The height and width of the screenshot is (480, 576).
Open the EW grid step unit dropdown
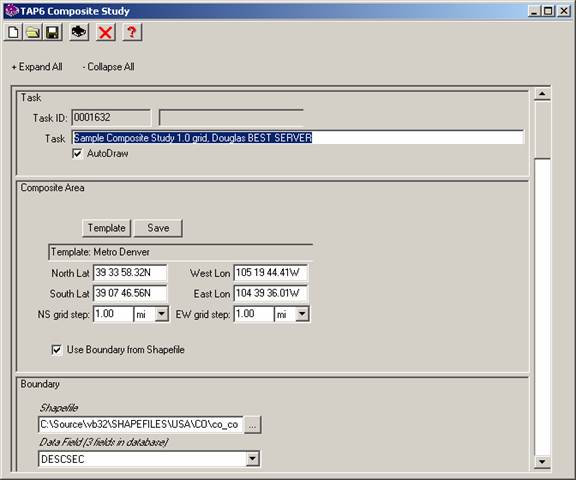click(302, 314)
